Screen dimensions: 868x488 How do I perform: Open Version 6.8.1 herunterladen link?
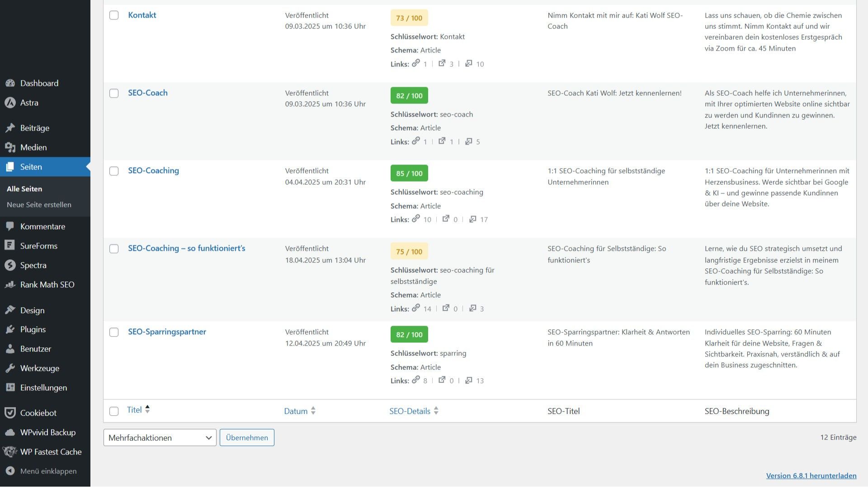(811, 475)
